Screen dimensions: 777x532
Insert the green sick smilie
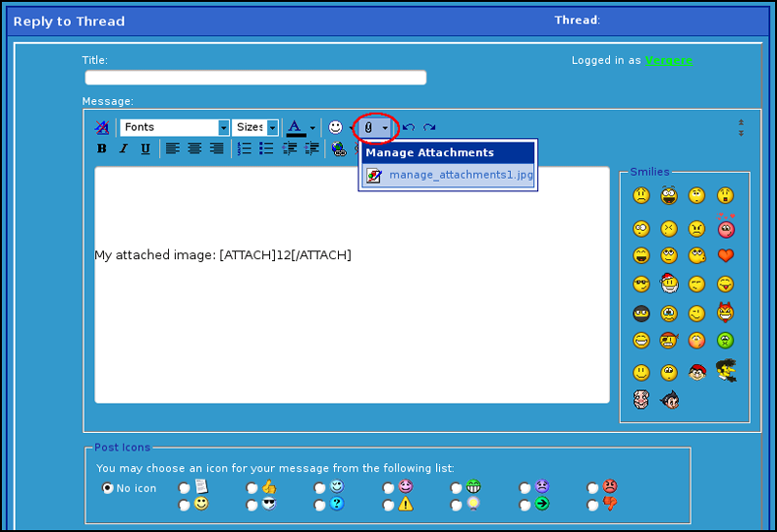coord(726,341)
